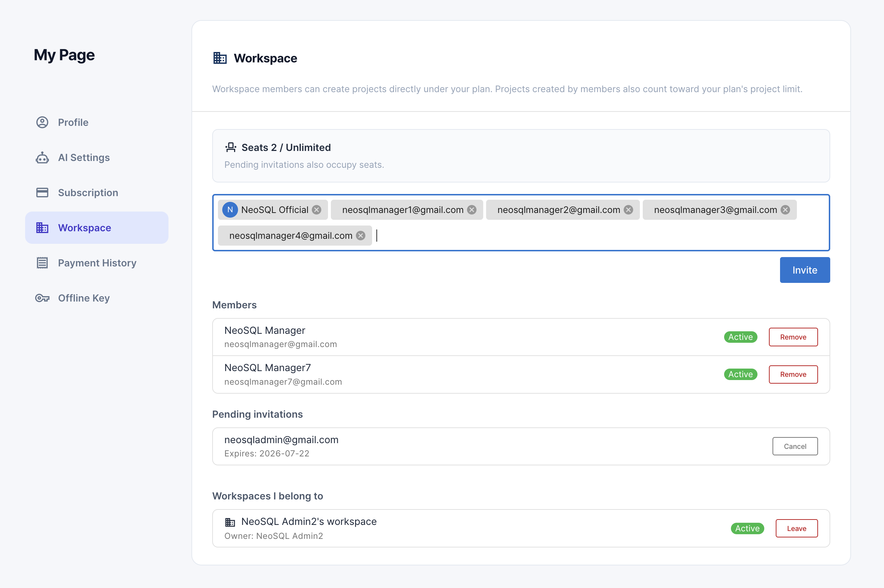884x588 pixels.
Task: Remove member NeoSQL Manager7
Action: 793,374
